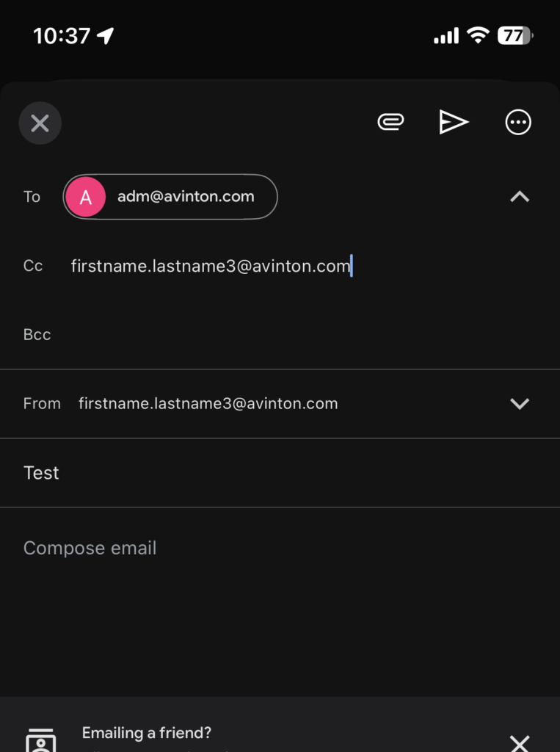Tap the pink A avatar in To field
Image resolution: width=560 pixels, height=752 pixels.
coord(85,197)
